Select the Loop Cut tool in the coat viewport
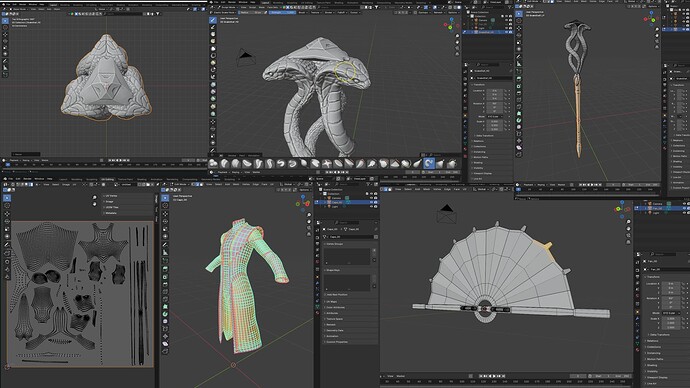Viewport: 690px width, 388px height. (x=165, y=292)
